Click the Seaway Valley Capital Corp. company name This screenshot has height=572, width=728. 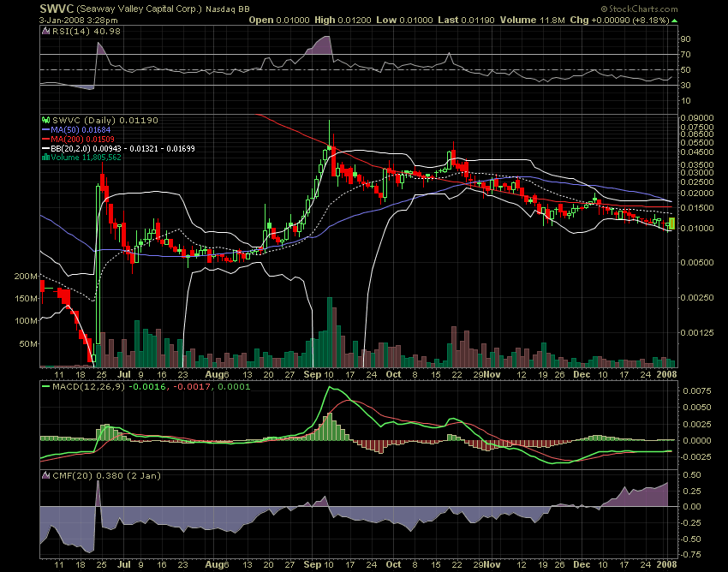140,9
